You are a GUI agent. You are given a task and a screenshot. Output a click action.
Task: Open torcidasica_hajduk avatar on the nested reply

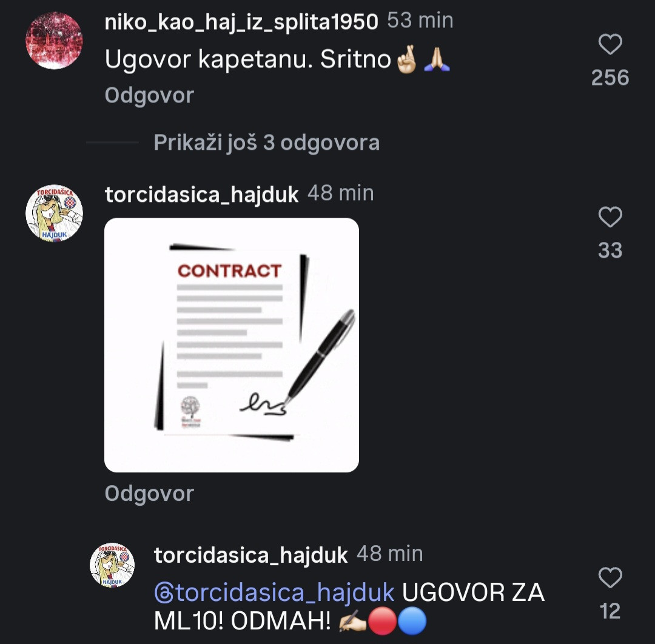112,565
